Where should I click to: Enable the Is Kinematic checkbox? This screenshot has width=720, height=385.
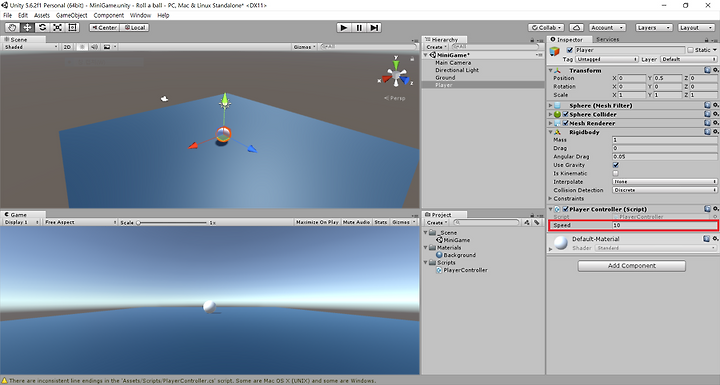[x=616, y=173]
